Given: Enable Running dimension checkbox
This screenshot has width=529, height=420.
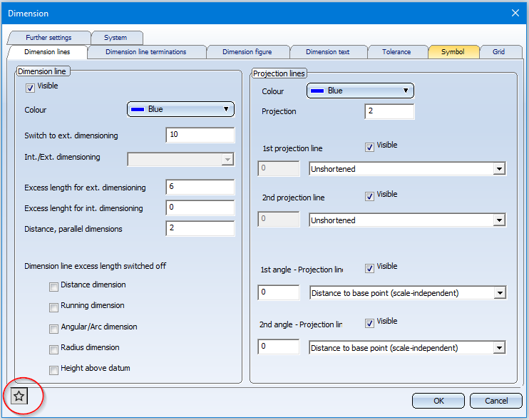Looking at the screenshot, I should pyautogui.click(x=54, y=307).
